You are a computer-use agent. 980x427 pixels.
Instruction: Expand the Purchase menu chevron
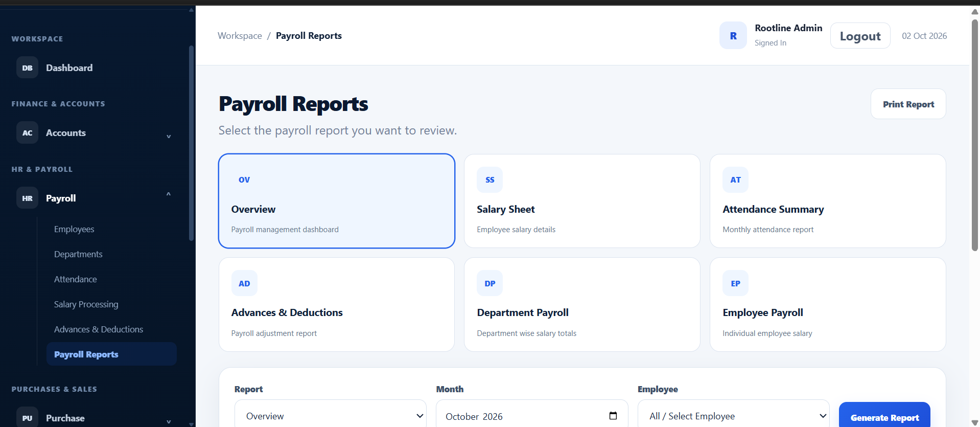point(169,421)
